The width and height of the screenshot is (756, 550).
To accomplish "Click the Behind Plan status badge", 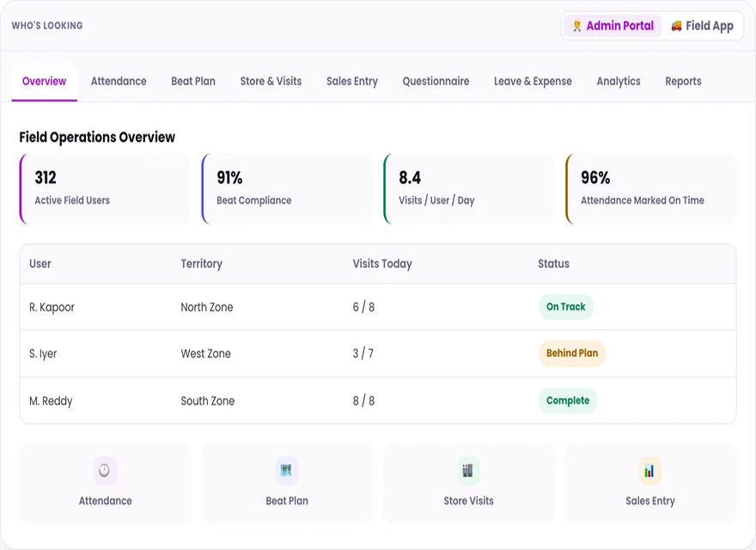I will tap(572, 353).
